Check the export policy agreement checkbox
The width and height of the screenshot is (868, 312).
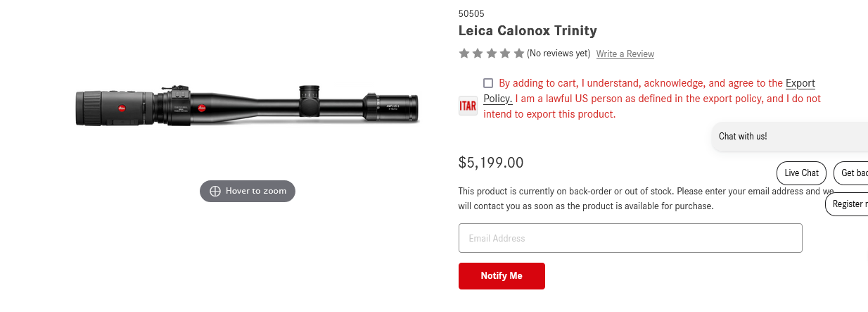[488, 83]
